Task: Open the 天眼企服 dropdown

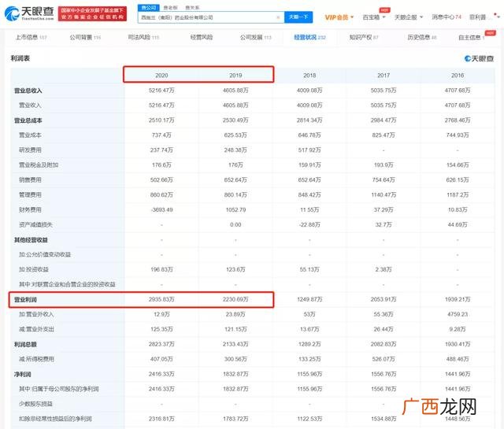Action: [x=409, y=17]
